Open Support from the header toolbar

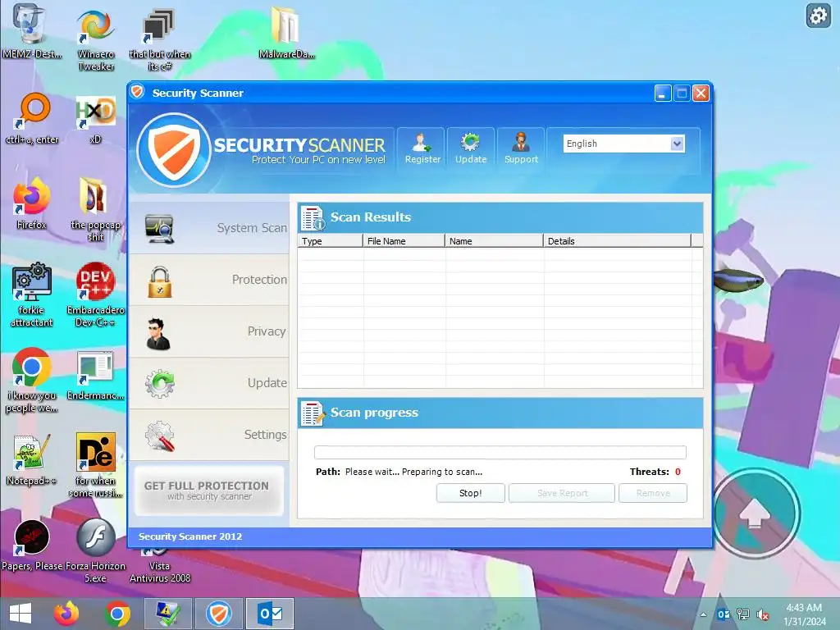pos(521,149)
